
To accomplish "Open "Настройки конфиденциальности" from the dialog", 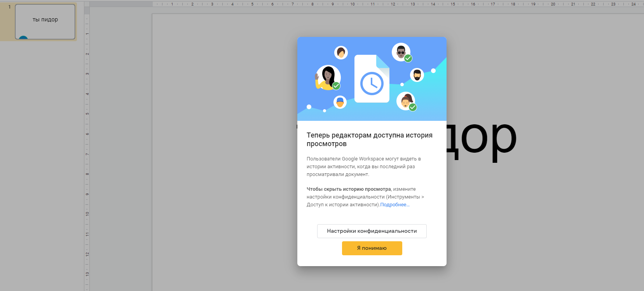I will coord(372,231).
